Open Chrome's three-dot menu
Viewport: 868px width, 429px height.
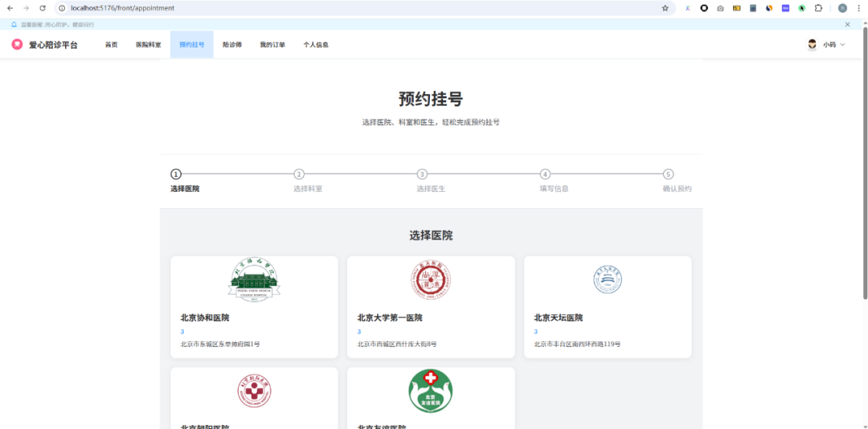858,8
